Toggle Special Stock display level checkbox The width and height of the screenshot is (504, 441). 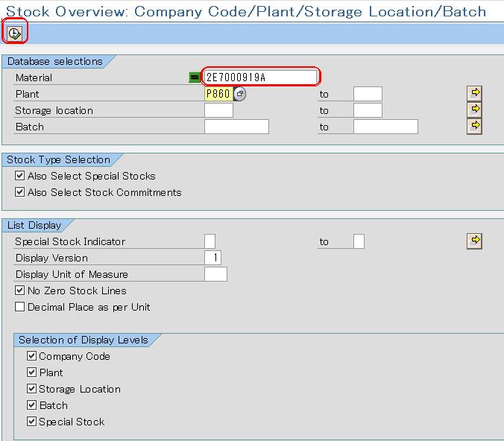pyautogui.click(x=31, y=422)
